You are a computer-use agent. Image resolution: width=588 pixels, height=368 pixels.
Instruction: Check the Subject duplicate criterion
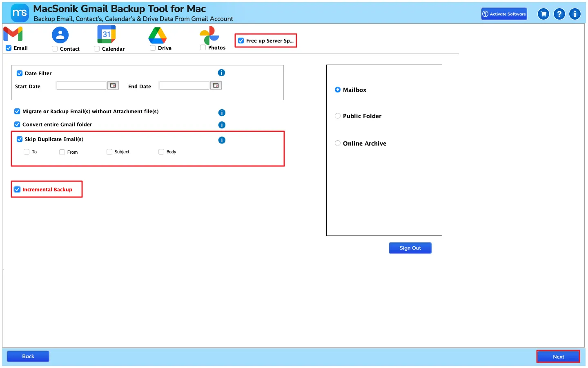(x=109, y=152)
